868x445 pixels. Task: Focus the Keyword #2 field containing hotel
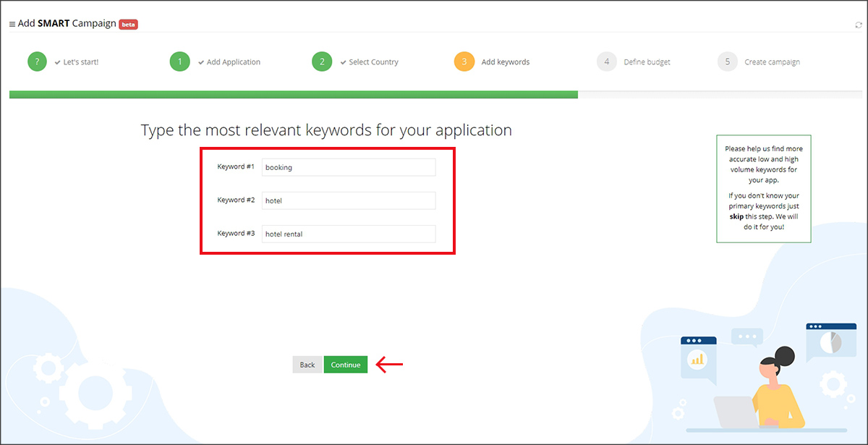349,200
